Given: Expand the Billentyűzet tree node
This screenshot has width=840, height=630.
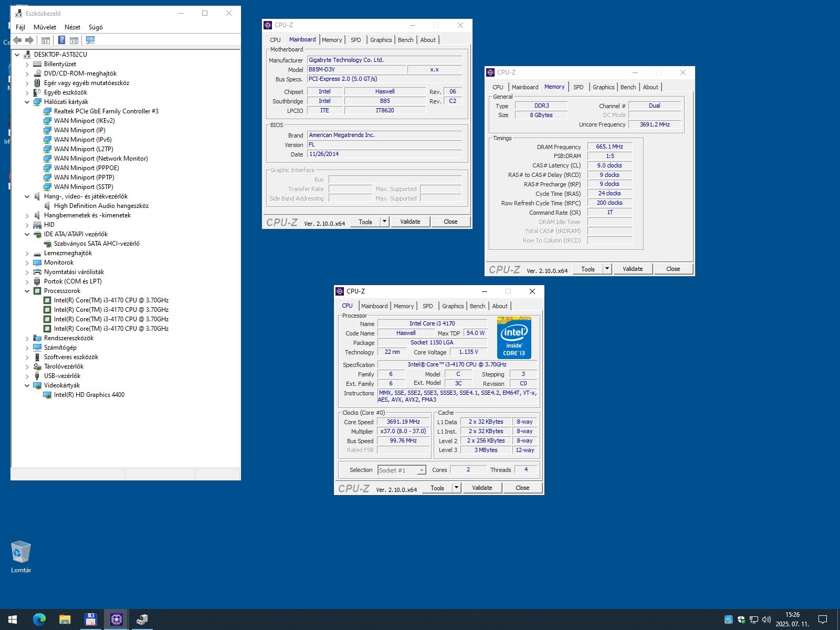Looking at the screenshot, I should click(x=27, y=64).
